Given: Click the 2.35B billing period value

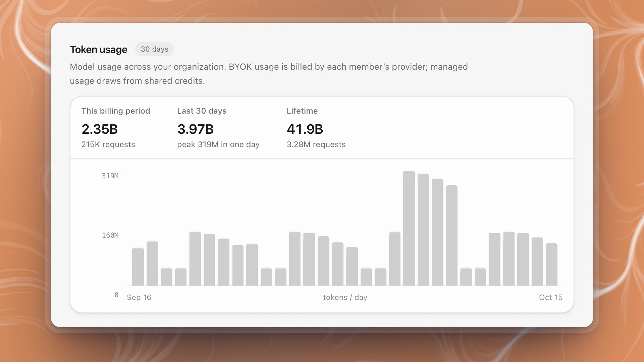Looking at the screenshot, I should coord(100,129).
